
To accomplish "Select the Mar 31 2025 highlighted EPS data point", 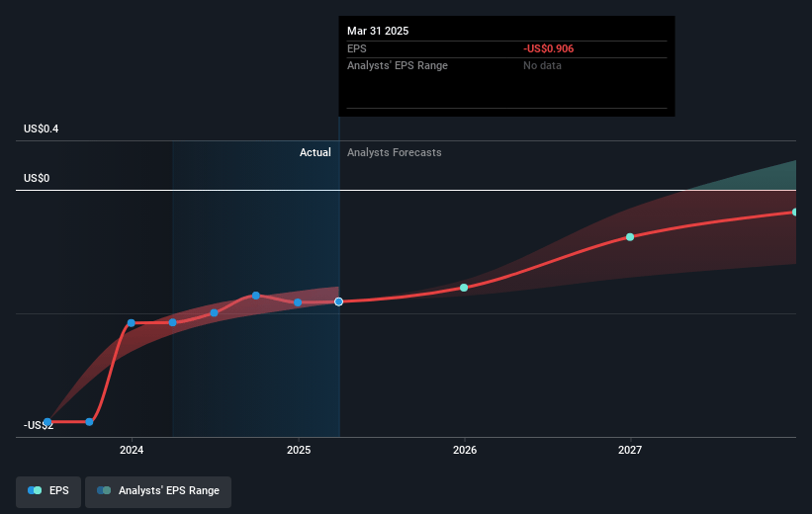I will pyautogui.click(x=338, y=301).
